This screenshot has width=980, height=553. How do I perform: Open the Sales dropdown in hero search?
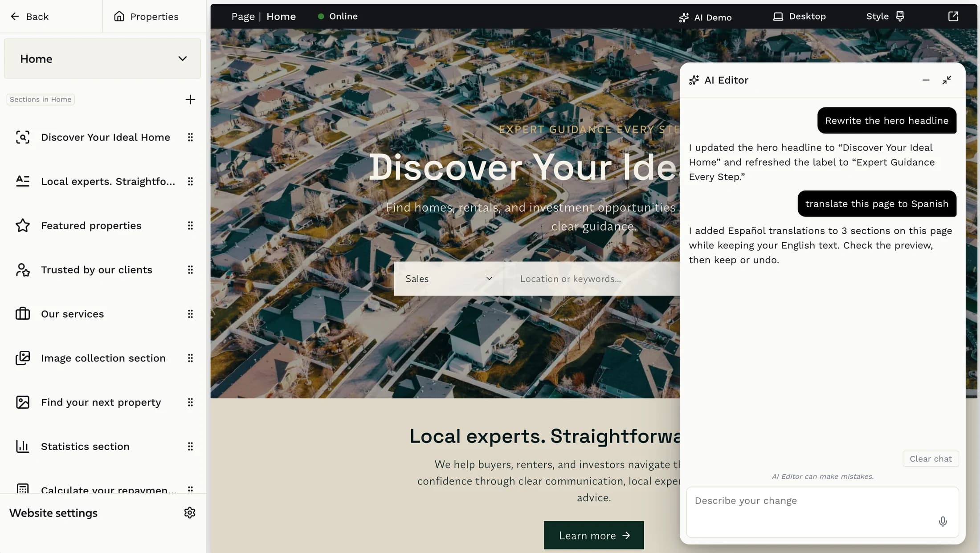(449, 279)
